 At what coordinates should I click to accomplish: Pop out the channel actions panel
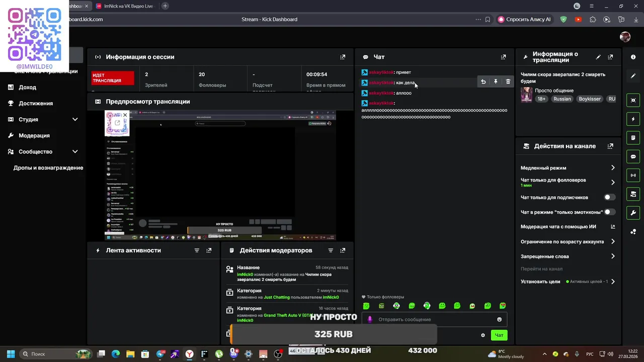[x=610, y=146]
